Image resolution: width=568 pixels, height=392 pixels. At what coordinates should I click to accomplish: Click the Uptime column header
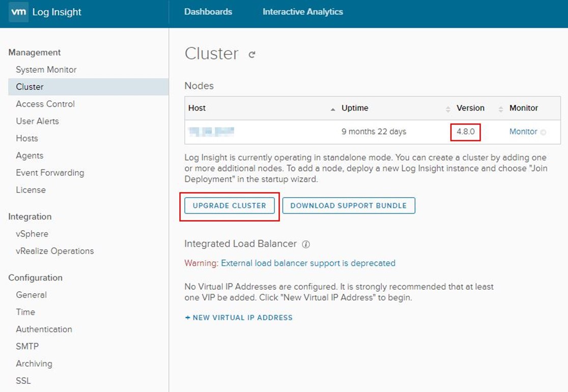click(355, 108)
